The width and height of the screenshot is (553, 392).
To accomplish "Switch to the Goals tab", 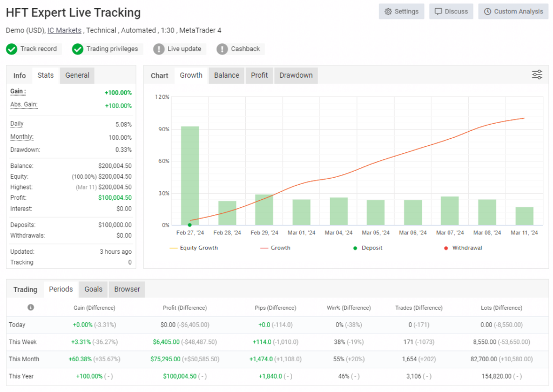I will click(x=93, y=289).
